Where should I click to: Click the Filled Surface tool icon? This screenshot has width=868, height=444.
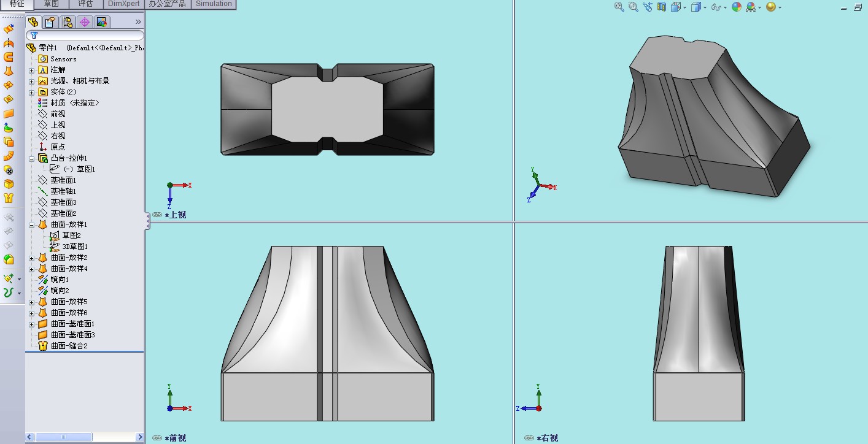pyautogui.click(x=9, y=99)
